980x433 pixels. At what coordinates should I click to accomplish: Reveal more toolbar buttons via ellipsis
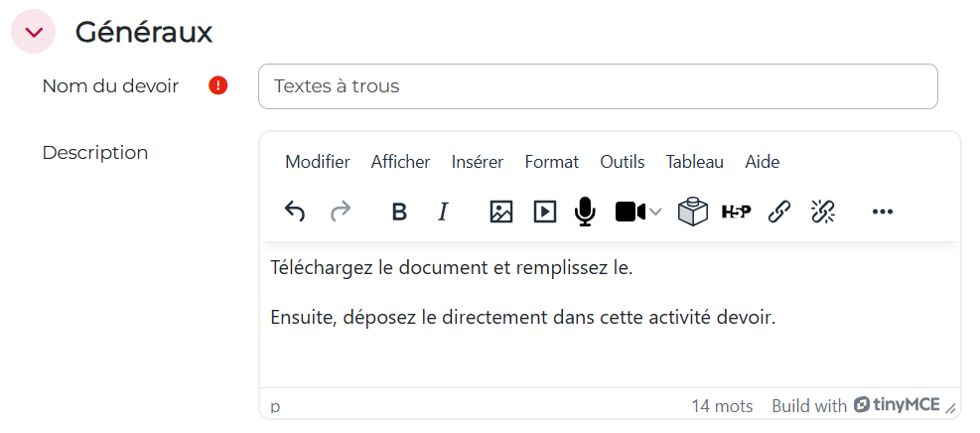[882, 212]
